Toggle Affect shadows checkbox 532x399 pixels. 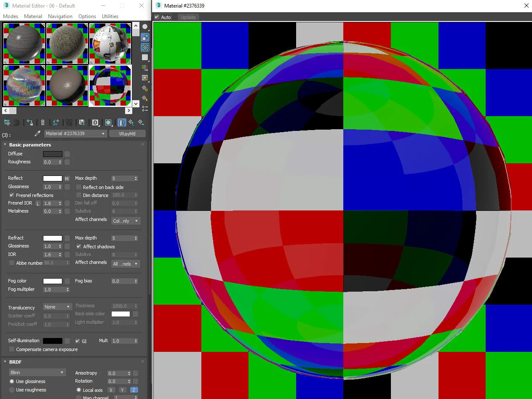click(x=79, y=246)
